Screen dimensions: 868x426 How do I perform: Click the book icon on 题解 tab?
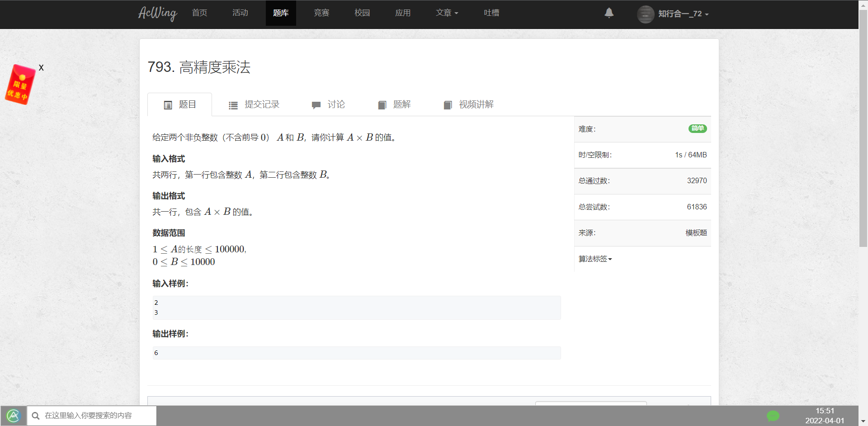point(382,105)
